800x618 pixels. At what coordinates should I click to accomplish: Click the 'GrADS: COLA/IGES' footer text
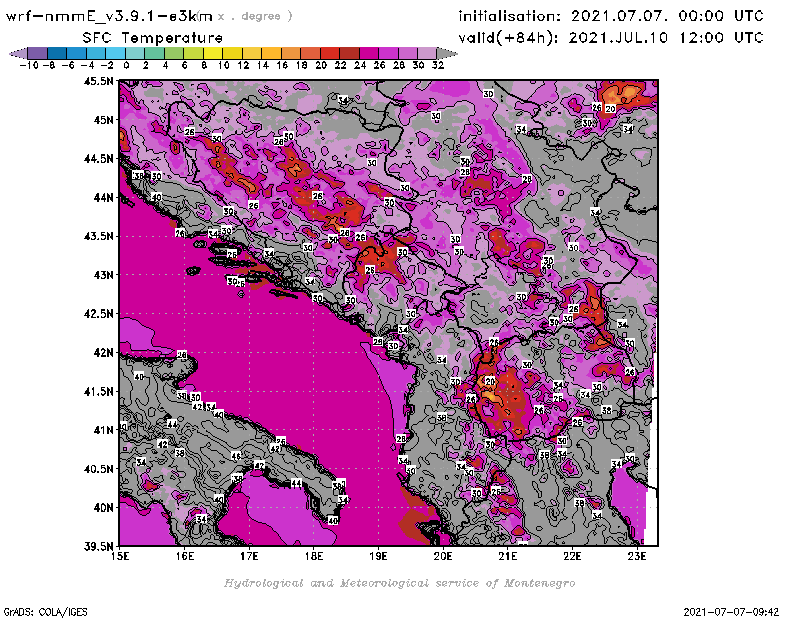[x=45, y=612]
